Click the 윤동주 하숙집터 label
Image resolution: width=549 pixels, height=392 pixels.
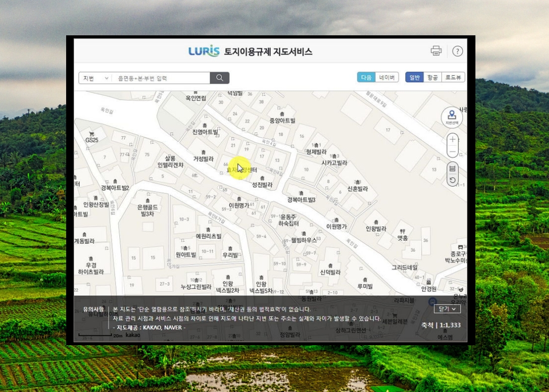288,220
